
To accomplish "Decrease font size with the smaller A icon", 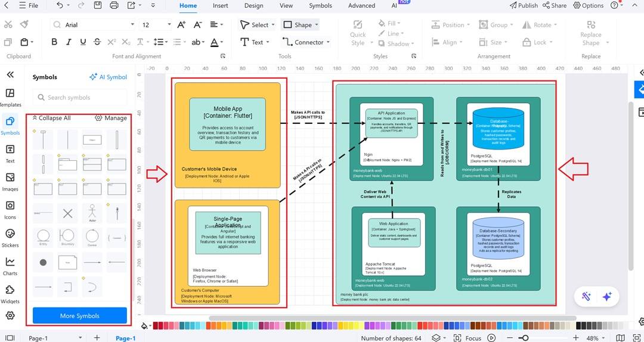I will click(x=197, y=24).
